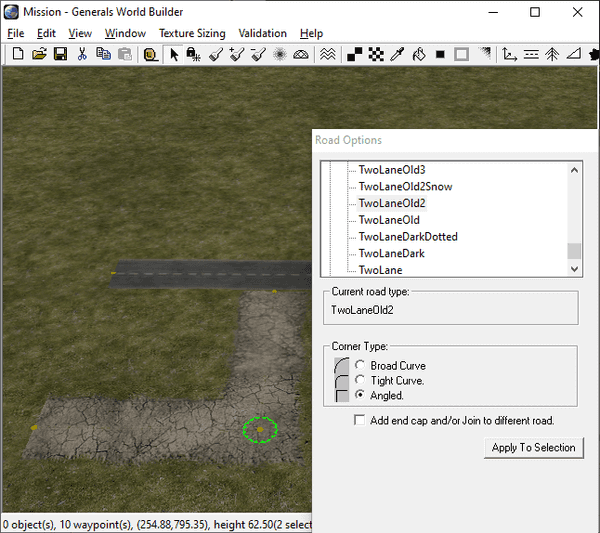Select TwoLaneOld2Snow in the road list

coord(405,186)
